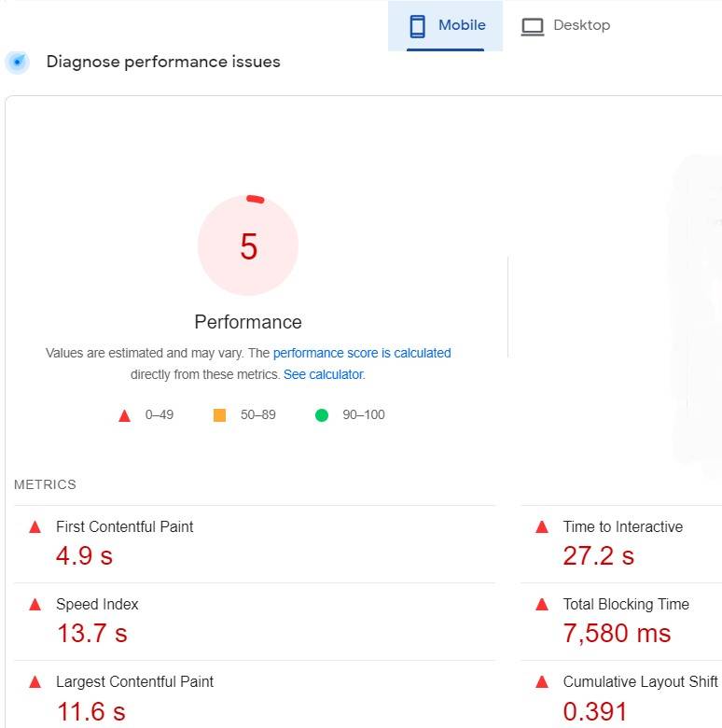Click the green circle 90–100 legend icon
Screen dimensions: 722x728
(322, 414)
